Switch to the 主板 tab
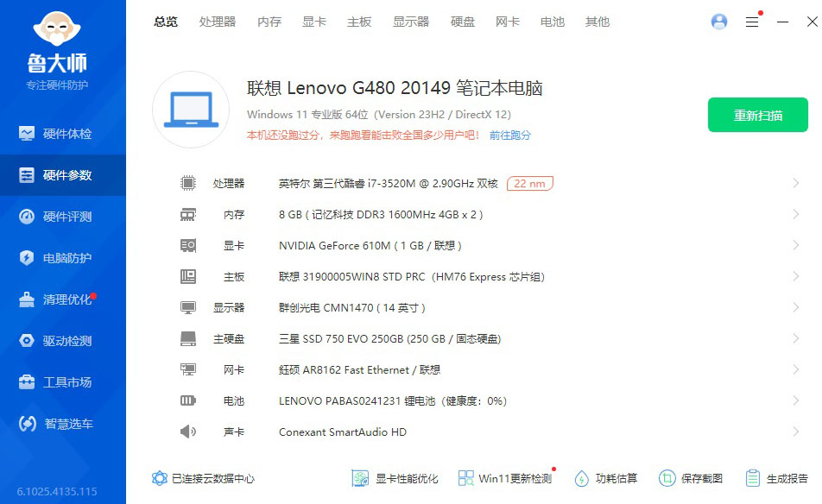Viewport: 822px width, 504px height. click(x=359, y=22)
